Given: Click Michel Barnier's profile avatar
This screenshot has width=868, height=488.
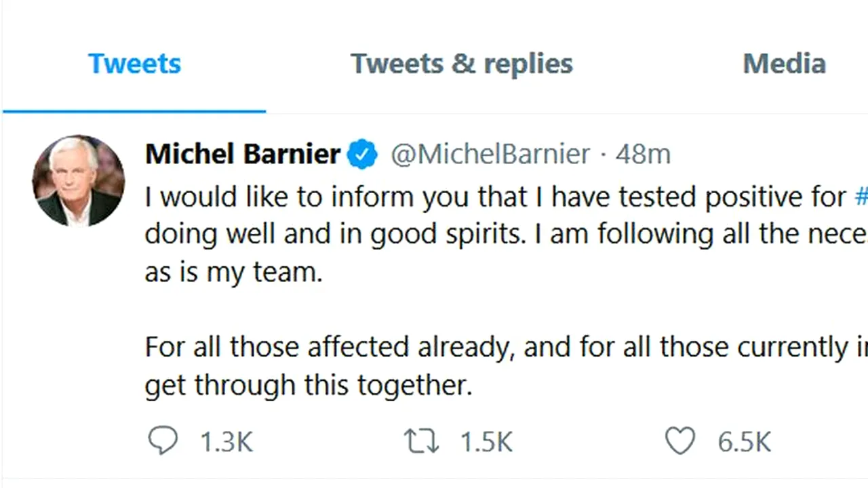Looking at the screenshot, I should (x=79, y=180).
